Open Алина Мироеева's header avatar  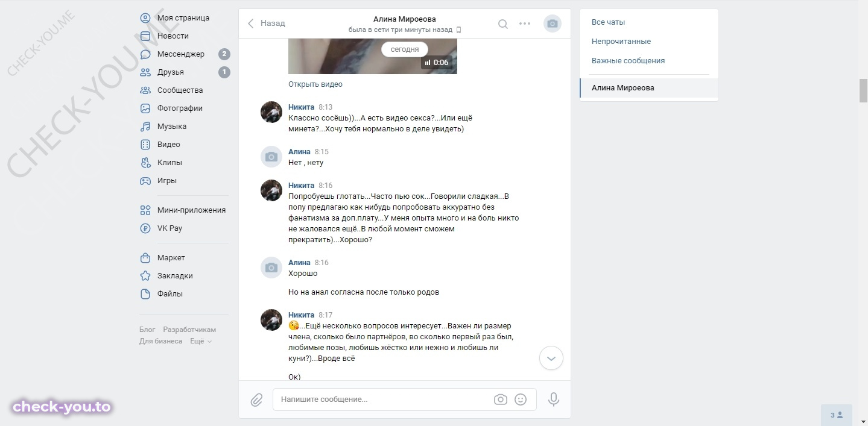(x=552, y=24)
